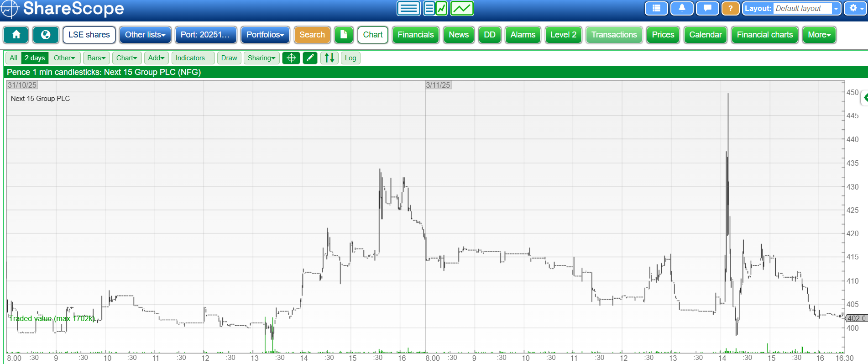Image resolution: width=868 pixels, height=364 pixels.
Task: Open the notifications bell icon
Action: click(682, 8)
